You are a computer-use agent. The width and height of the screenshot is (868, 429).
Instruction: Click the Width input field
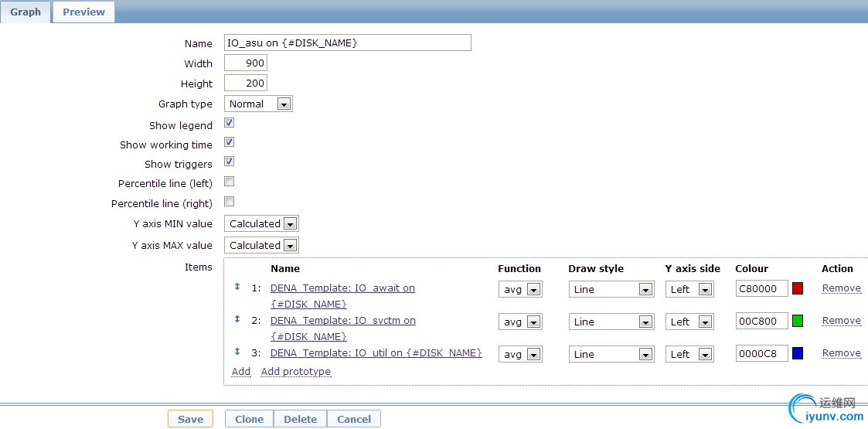tap(246, 63)
